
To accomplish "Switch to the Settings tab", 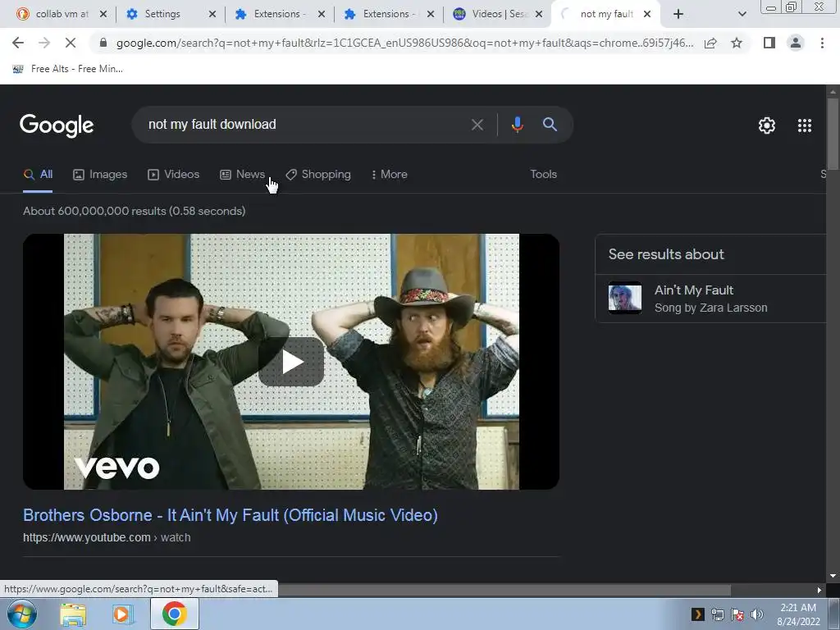I will click(x=162, y=14).
